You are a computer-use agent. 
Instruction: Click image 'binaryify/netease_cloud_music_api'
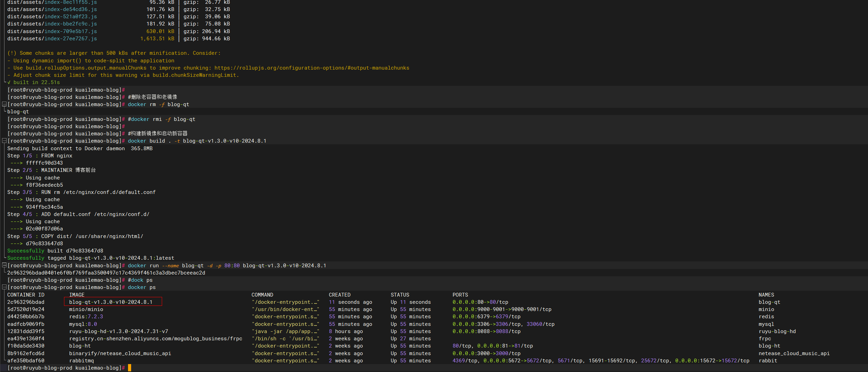pyautogui.click(x=120, y=353)
